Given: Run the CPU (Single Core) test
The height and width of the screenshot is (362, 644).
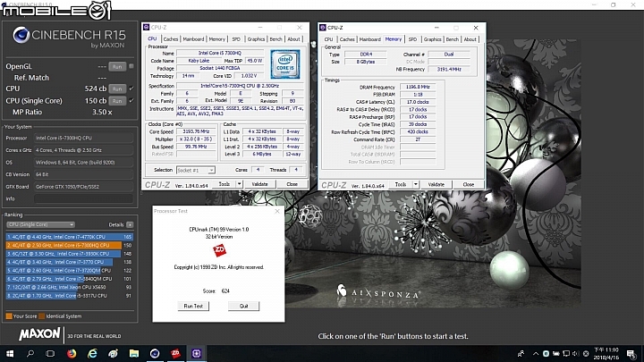Looking at the screenshot, I should (117, 100).
